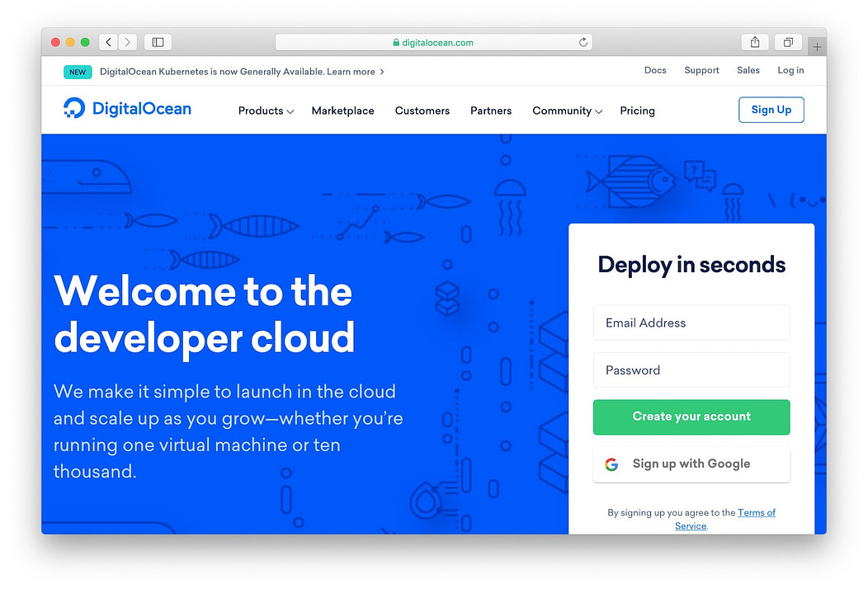The image size is (868, 589).
Task: Click the DigitalOcean logo
Action: coord(127,109)
